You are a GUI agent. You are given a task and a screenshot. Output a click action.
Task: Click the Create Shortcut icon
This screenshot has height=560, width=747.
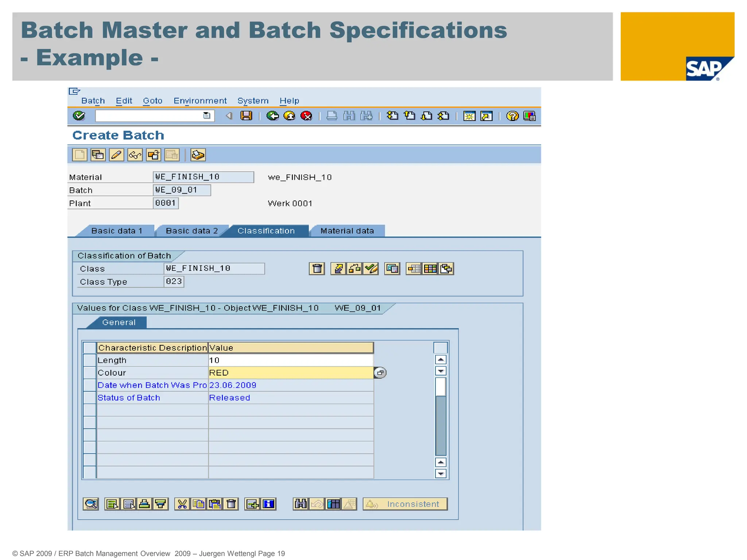click(487, 116)
